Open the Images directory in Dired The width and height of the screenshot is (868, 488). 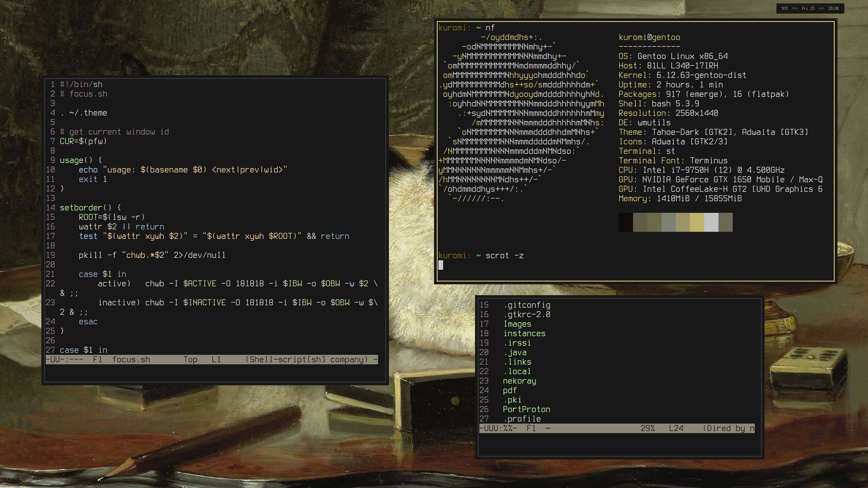tap(517, 324)
